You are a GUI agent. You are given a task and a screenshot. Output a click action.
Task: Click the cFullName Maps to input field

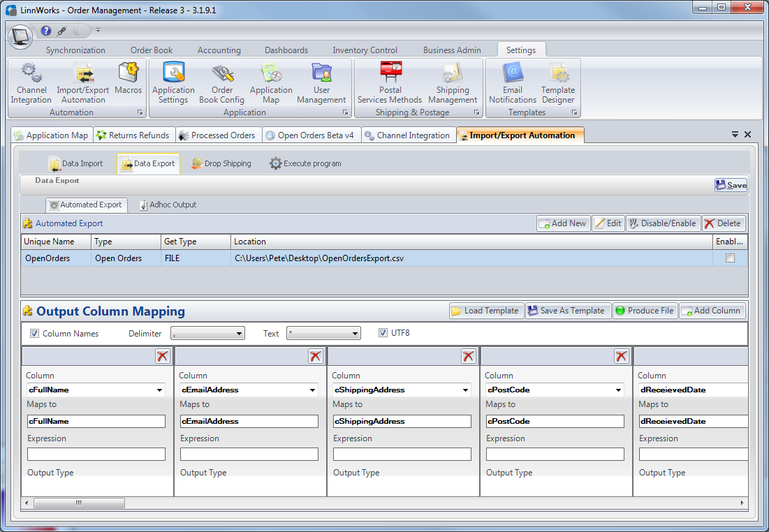click(x=96, y=421)
